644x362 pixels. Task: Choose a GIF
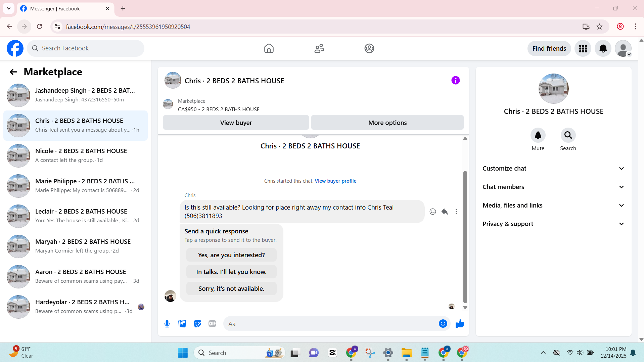click(x=212, y=324)
